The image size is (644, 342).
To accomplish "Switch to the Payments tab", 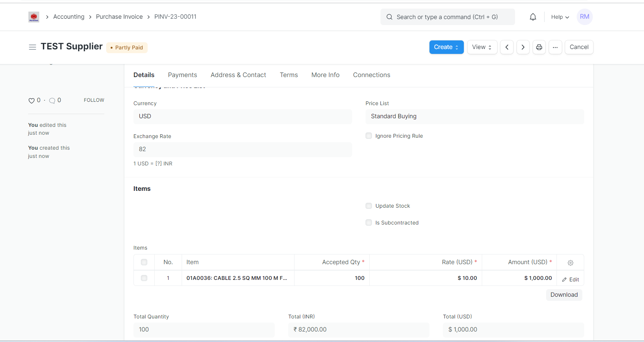I will click(182, 75).
